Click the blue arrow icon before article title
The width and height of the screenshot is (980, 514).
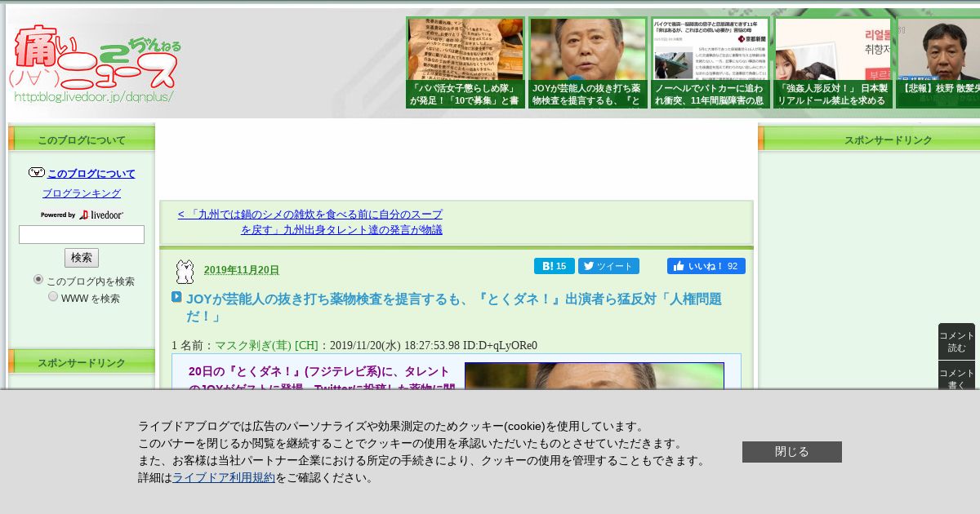(176, 297)
